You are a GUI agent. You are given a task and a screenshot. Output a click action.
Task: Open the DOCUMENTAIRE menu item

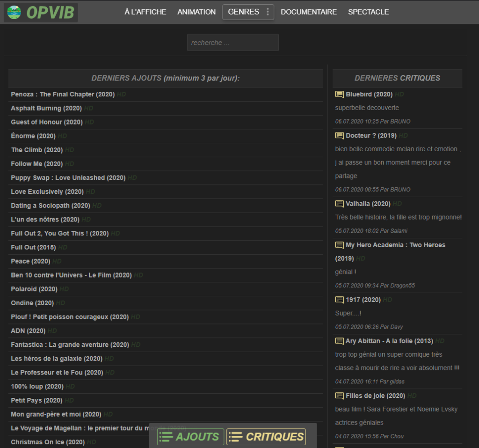click(x=309, y=12)
